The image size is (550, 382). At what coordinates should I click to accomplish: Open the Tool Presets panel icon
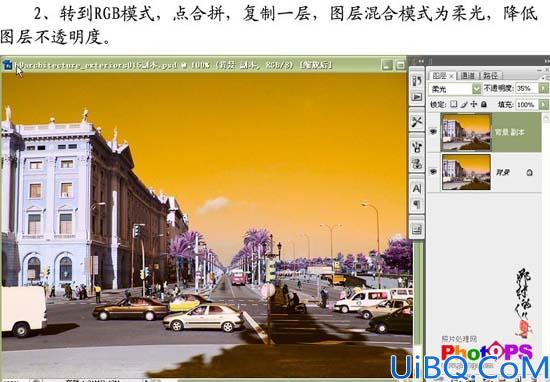point(417,122)
